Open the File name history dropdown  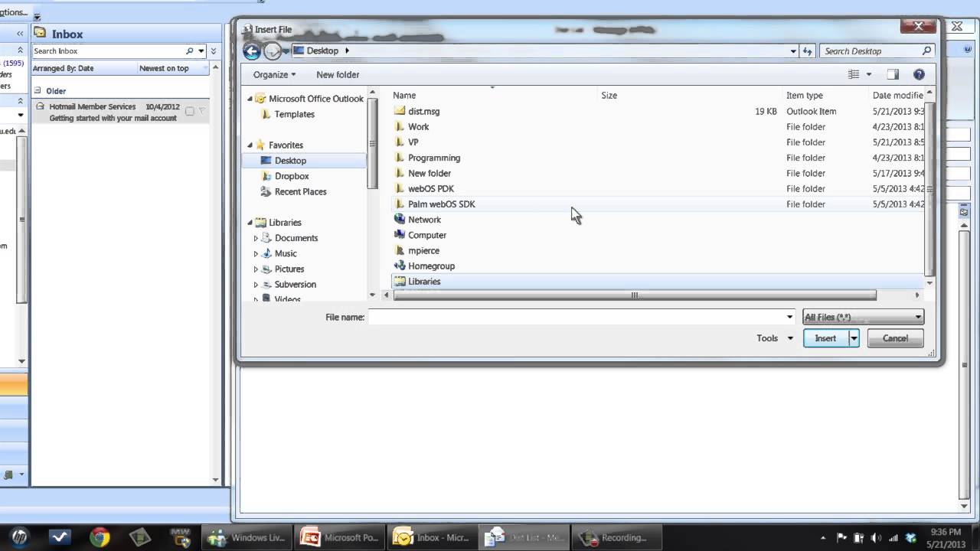tap(789, 317)
